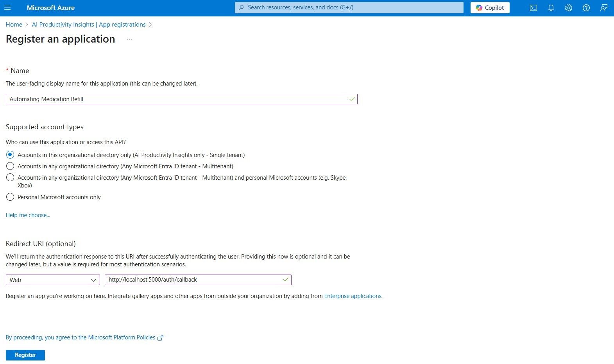This screenshot has height=364, width=614.
Task: Click the Register button
Action: (x=25, y=355)
